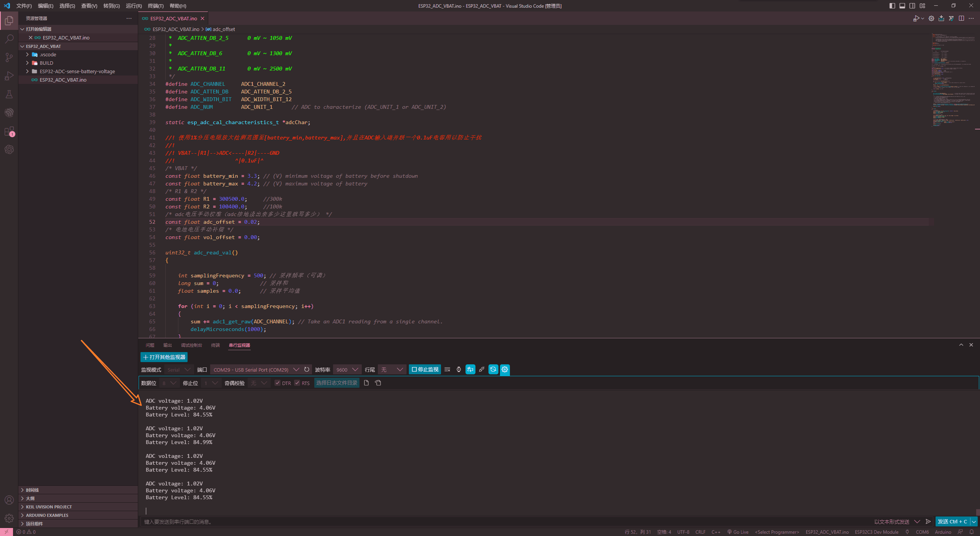The image size is (980, 536).
Task: Clear the serial monitor output icon
Action: [447, 369]
